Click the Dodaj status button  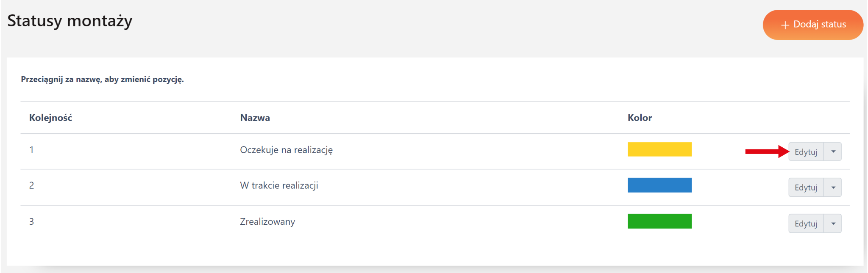813,25
